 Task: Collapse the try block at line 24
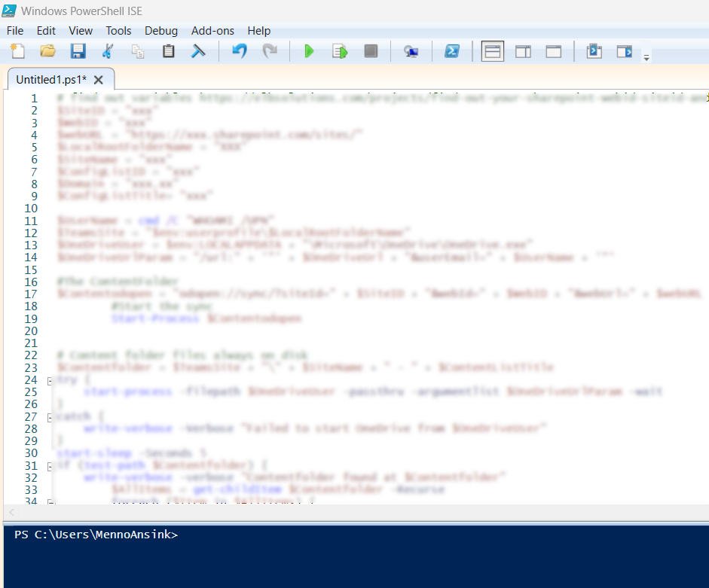[x=50, y=382]
